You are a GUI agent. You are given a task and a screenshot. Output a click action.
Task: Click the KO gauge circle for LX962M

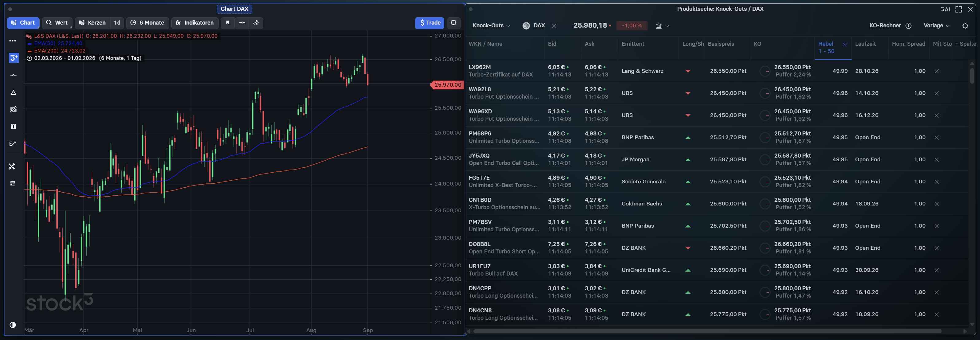(x=765, y=71)
